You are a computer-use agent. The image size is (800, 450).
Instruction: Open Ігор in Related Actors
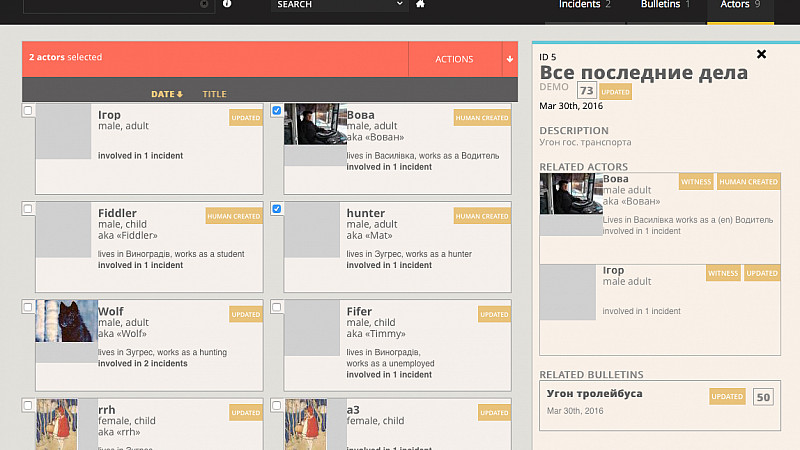(613, 270)
